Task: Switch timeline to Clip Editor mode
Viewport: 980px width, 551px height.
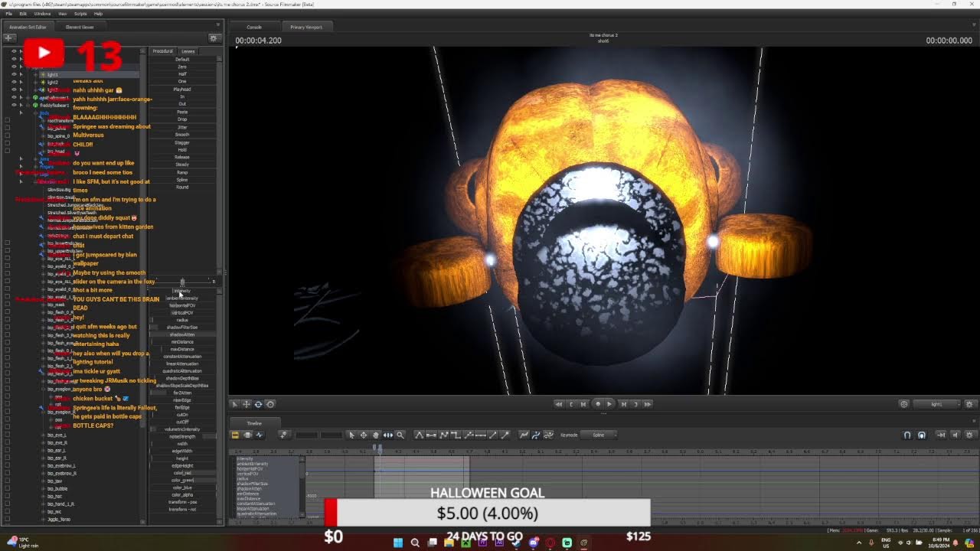Action: 235,435
